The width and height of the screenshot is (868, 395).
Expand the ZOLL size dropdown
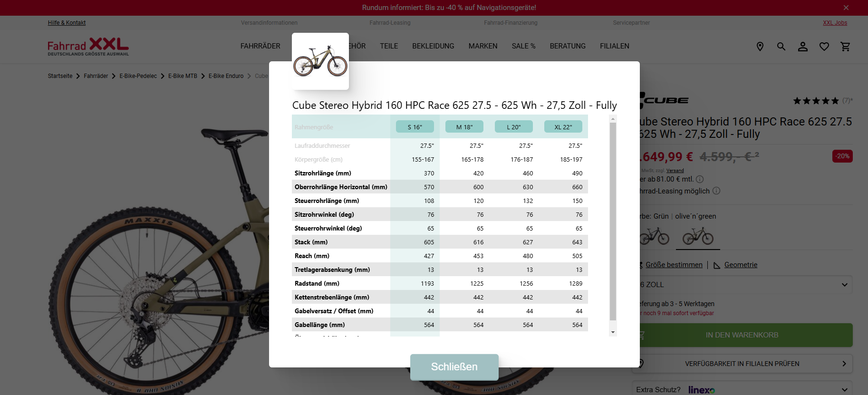[844, 285]
